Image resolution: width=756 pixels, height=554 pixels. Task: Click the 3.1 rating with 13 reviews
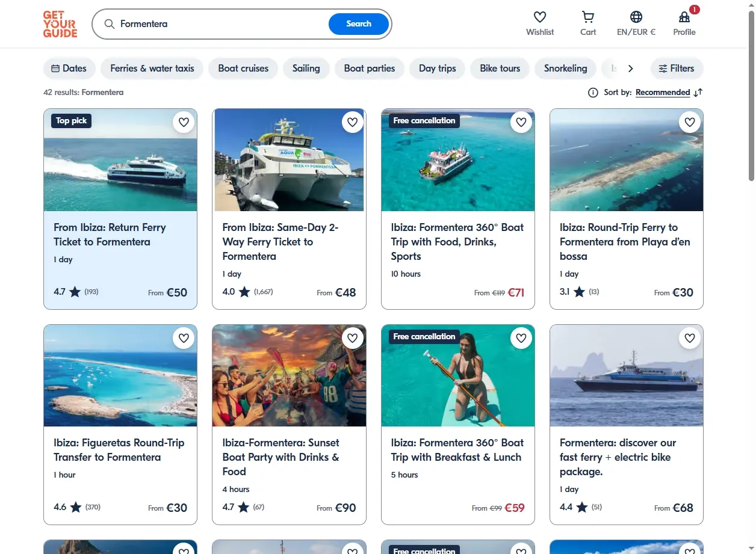point(579,292)
